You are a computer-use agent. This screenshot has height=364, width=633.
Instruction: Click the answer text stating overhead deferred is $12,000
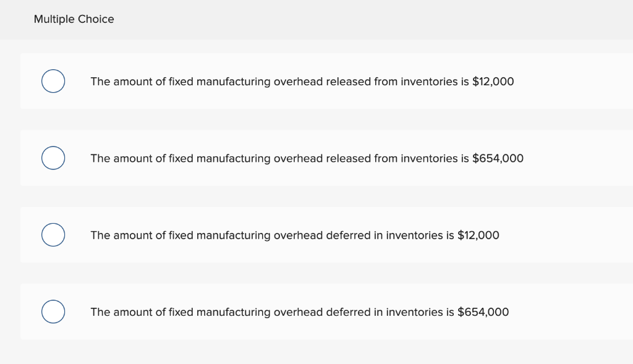pyautogui.click(x=295, y=235)
